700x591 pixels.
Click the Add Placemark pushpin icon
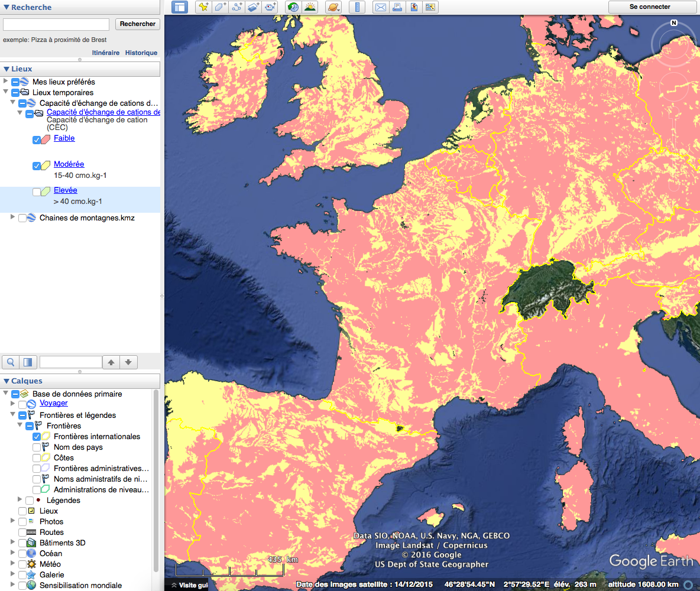203,7
